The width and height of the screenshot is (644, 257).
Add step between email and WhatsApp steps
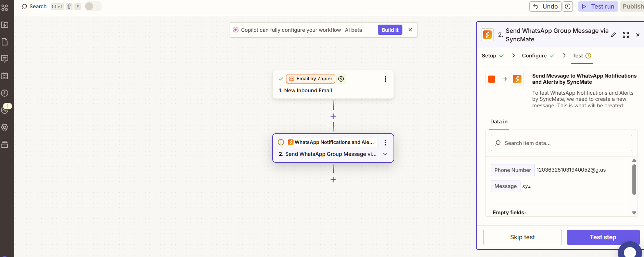tap(333, 116)
